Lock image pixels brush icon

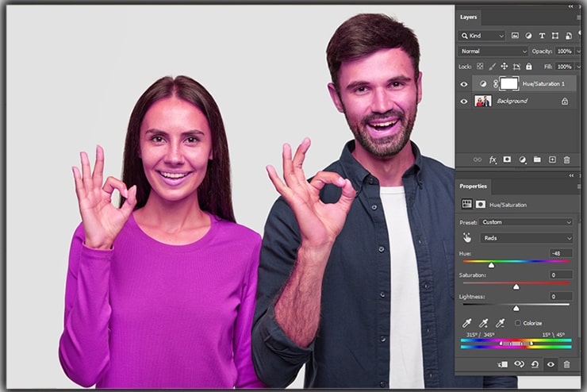pos(493,67)
